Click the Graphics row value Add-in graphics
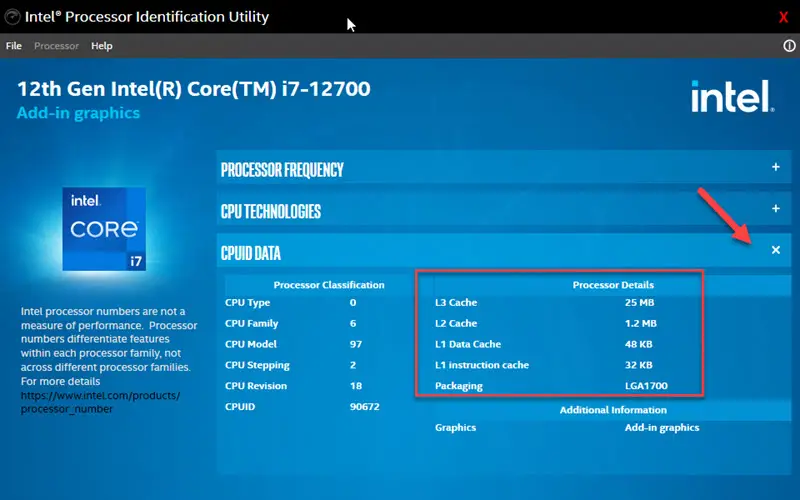Screen dimensions: 800x500 (x=662, y=428)
